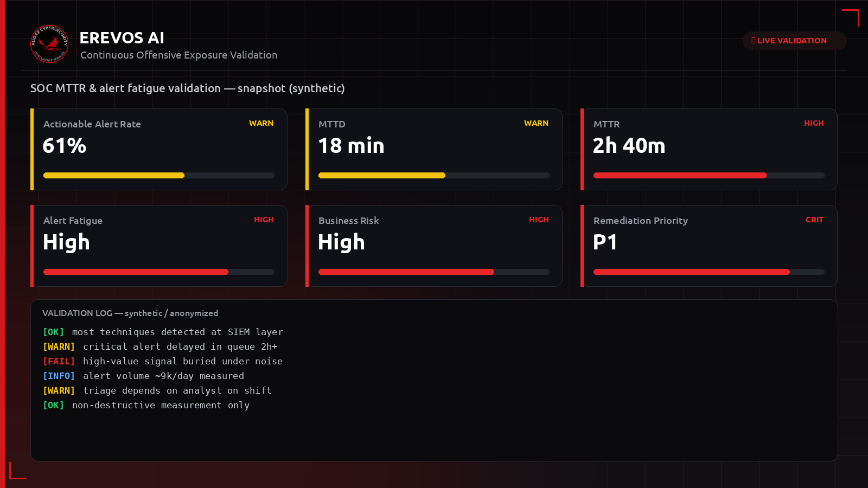The height and width of the screenshot is (488, 868).
Task: Click the Alert Fatigue progress bar
Action: click(159, 272)
